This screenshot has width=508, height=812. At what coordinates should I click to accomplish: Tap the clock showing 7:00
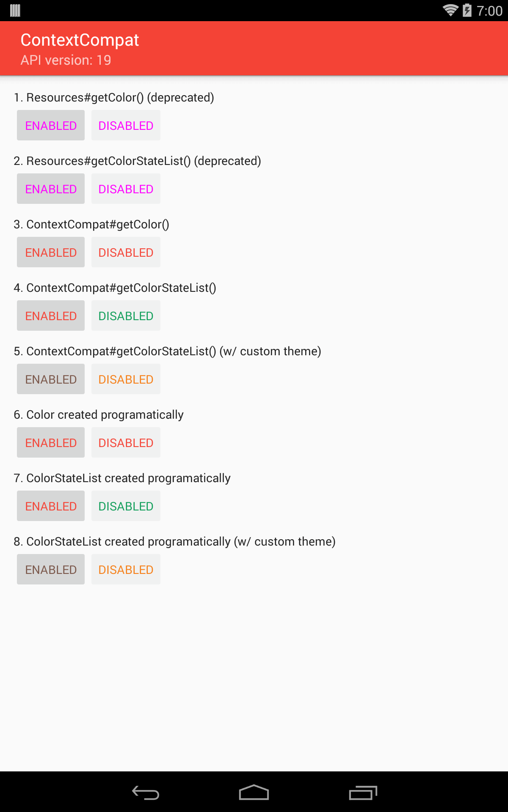point(489,11)
